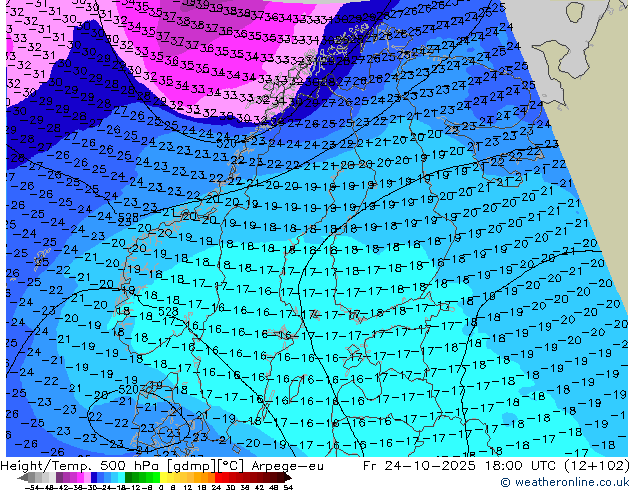Image resolution: width=634 pixels, height=490 pixels.
Task: Click the bright red legend segment
Action: coord(218,478)
